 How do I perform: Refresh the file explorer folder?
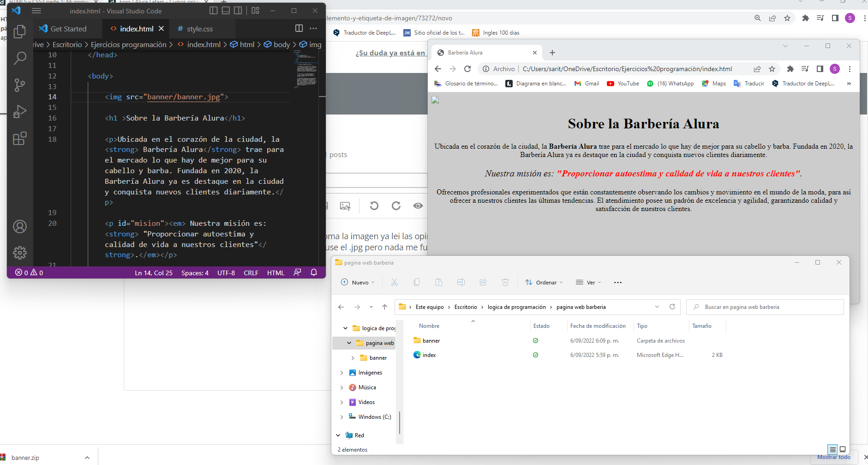[x=672, y=307]
